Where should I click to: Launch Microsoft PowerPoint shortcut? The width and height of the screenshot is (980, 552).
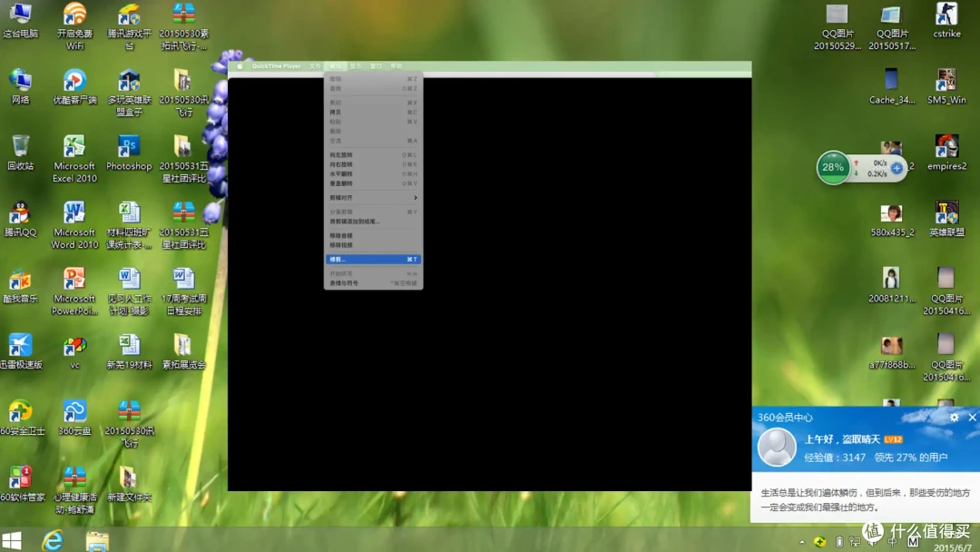click(74, 291)
